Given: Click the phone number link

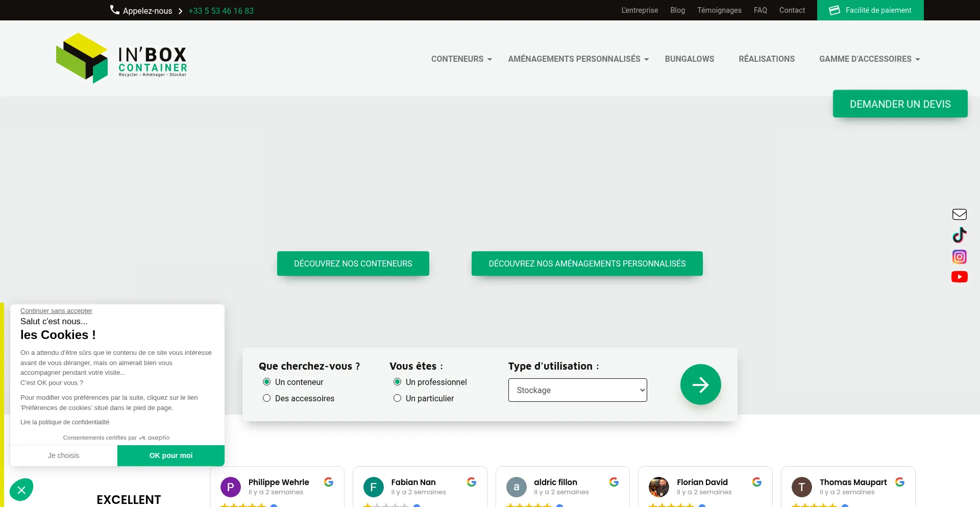Looking at the screenshot, I should (221, 11).
